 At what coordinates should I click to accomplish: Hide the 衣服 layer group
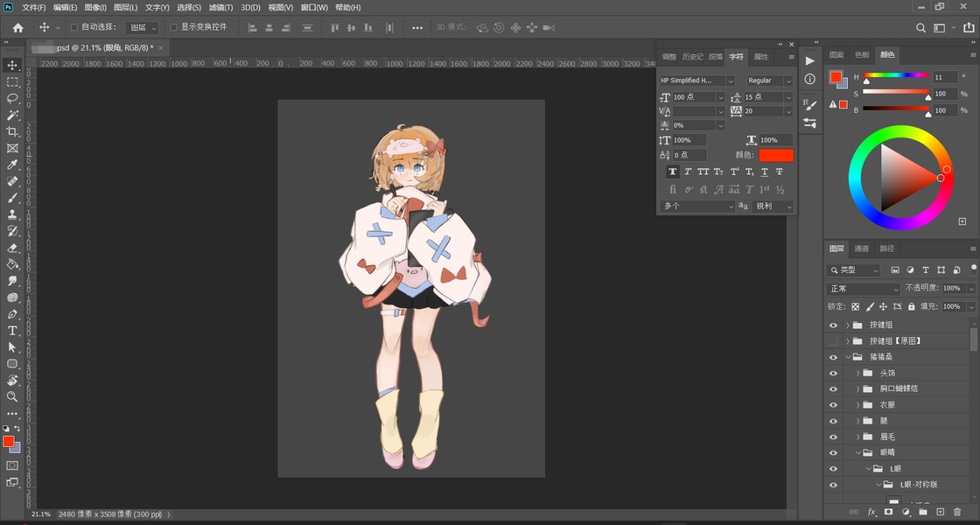(833, 405)
